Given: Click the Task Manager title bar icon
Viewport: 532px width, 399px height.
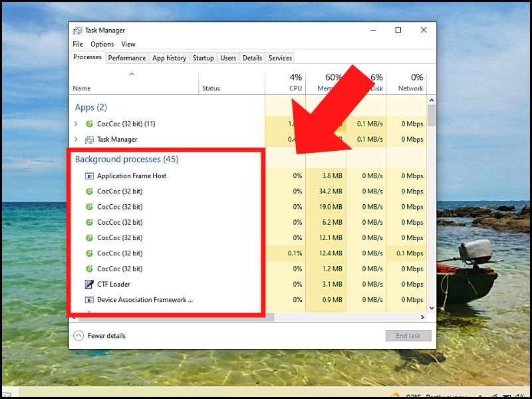Looking at the screenshot, I should (x=78, y=31).
